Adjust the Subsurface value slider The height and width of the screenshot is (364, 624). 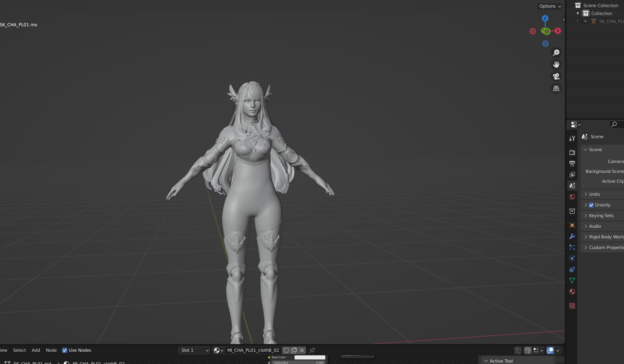[299, 362]
